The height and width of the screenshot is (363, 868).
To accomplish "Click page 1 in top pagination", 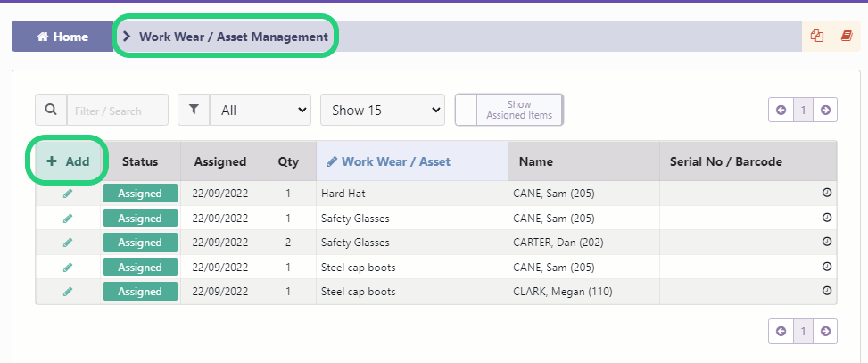I will coord(803,110).
